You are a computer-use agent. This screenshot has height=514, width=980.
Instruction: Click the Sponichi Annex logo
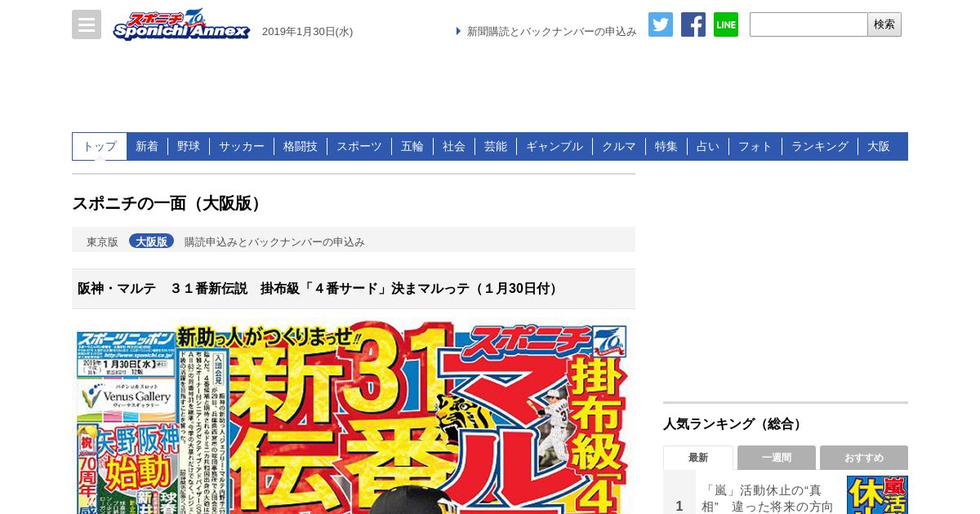pyautogui.click(x=181, y=24)
